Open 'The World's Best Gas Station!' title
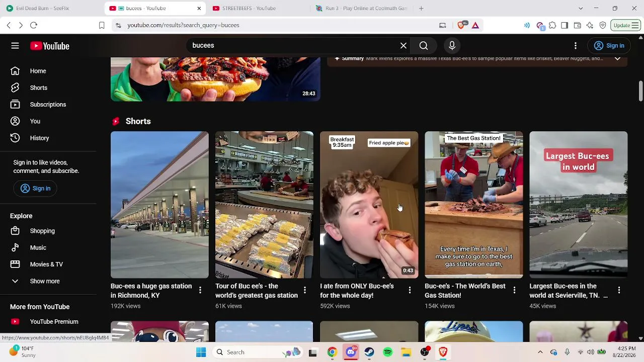The width and height of the screenshot is (644, 362). tap(465, 291)
